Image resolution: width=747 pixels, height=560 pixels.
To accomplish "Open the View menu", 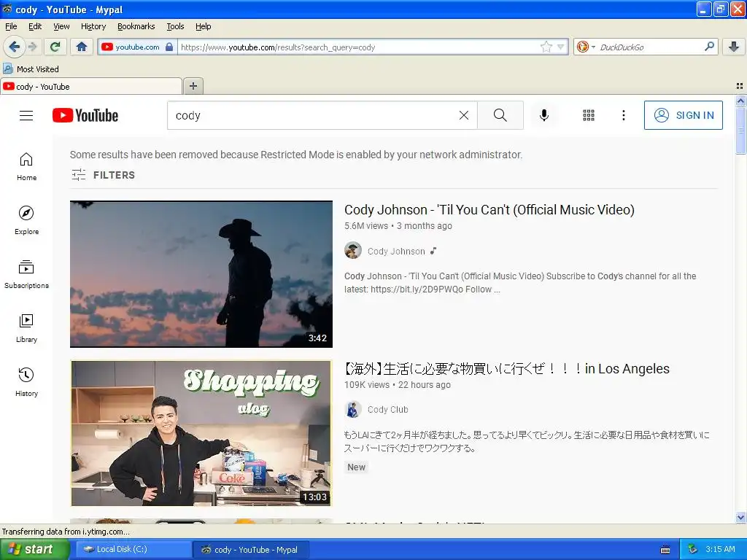I will [x=61, y=26].
